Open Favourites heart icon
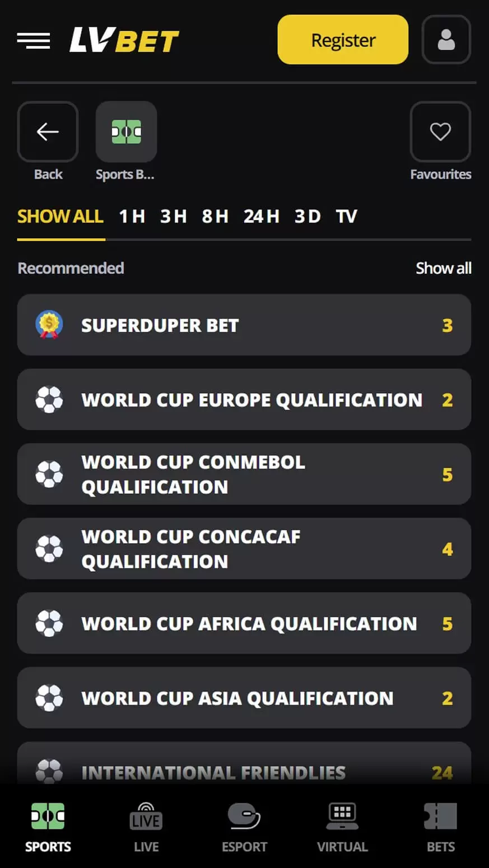The height and width of the screenshot is (868, 489). (x=440, y=132)
